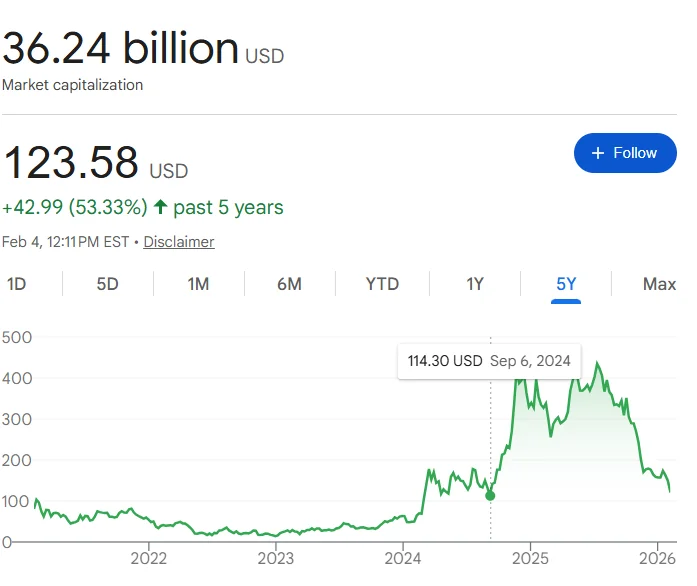Click the 2025 label on x-axis
Image resolution: width=697 pixels, height=586 pixels.
530,558
